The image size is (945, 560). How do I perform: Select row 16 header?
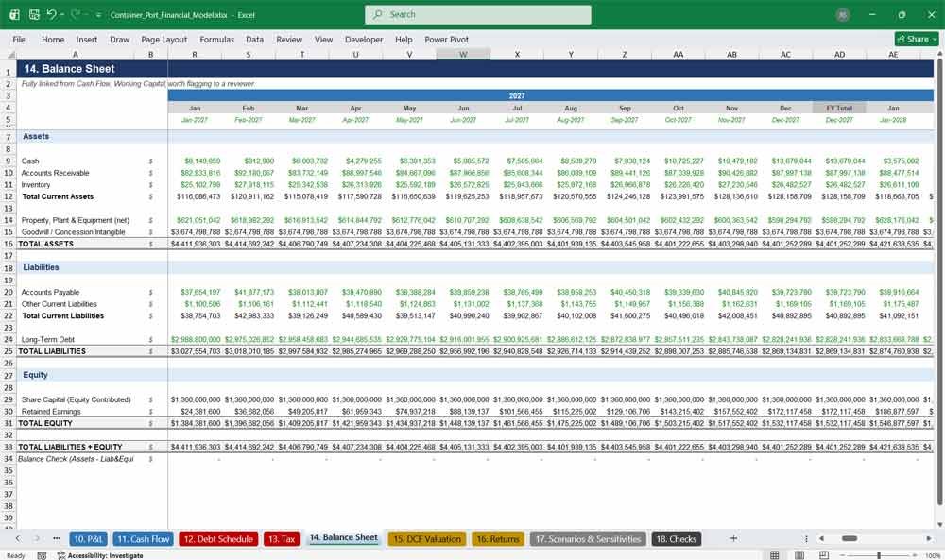click(x=9, y=244)
